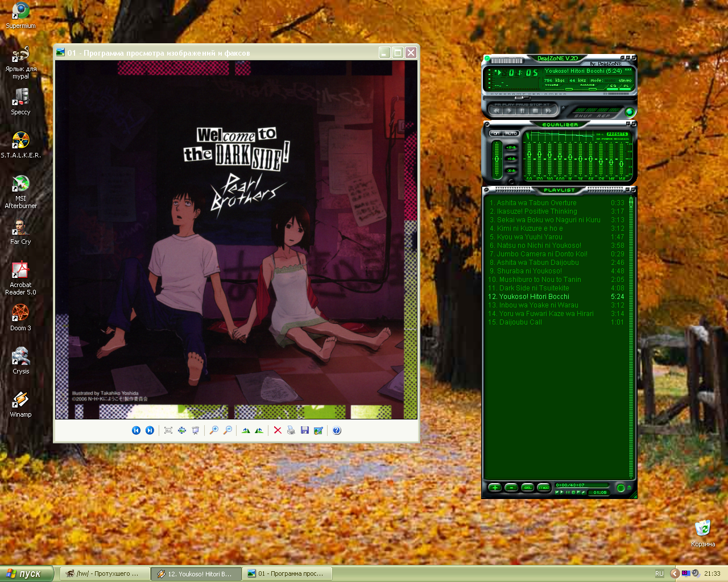Open the image viewer Help icon

point(337,430)
